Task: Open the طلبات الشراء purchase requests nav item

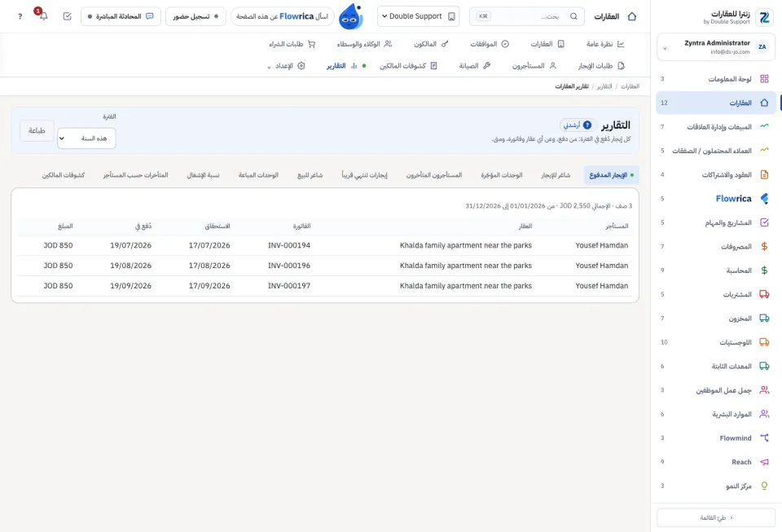Action: tap(292, 44)
